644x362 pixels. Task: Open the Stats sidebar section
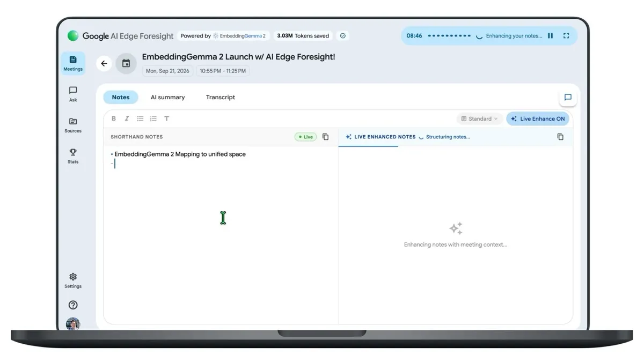73,156
